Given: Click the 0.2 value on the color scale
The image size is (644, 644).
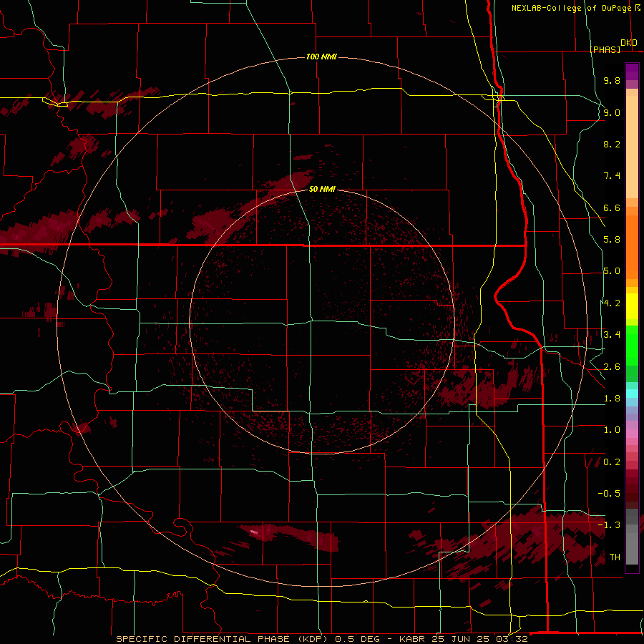Looking at the screenshot, I should coord(612,462).
